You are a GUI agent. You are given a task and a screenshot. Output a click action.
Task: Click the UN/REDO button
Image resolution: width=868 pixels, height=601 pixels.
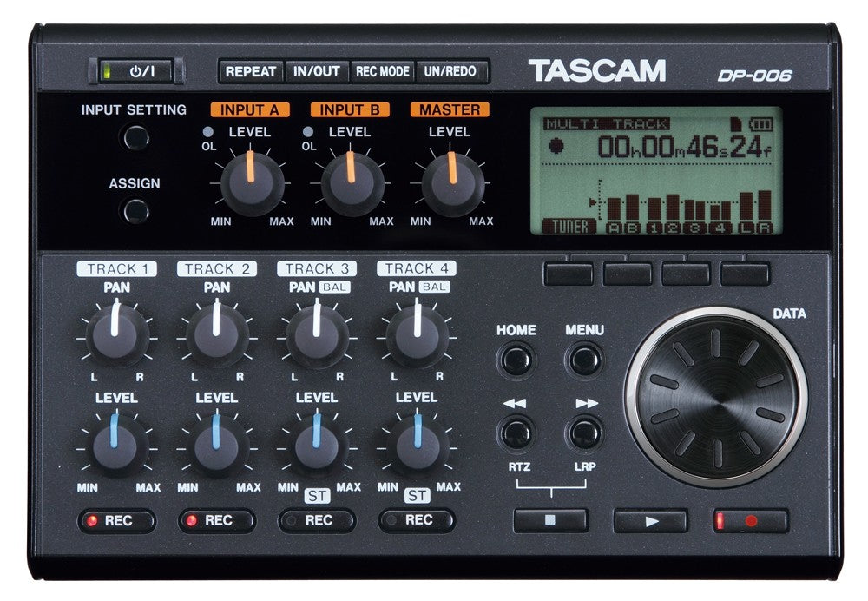coord(451,71)
